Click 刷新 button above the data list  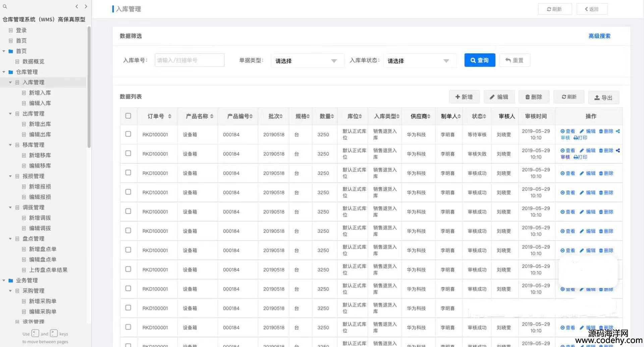pyautogui.click(x=569, y=97)
